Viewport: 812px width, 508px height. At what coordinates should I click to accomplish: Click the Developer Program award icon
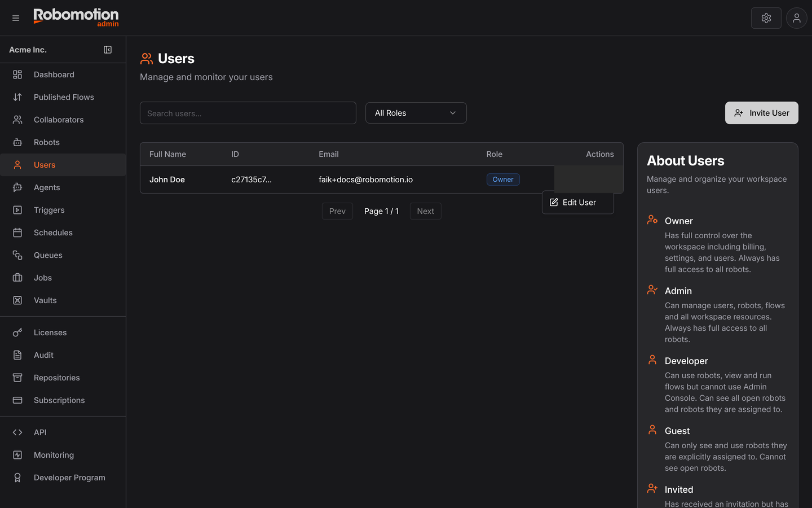point(17,478)
